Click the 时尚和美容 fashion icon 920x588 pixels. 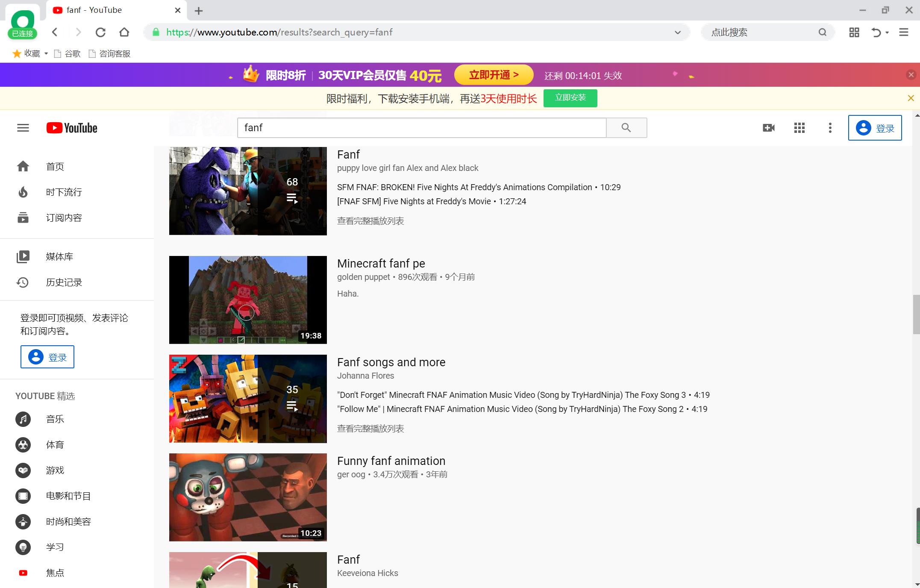[x=23, y=521]
